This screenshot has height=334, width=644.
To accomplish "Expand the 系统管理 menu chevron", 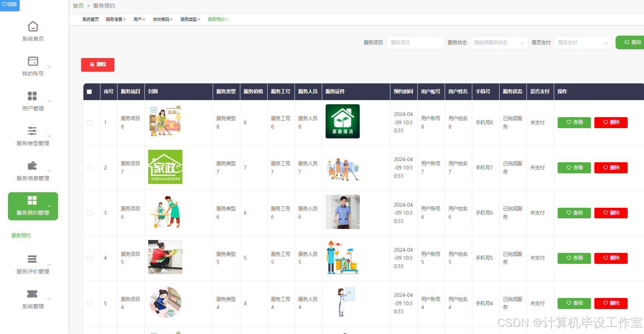I will pos(49,299).
